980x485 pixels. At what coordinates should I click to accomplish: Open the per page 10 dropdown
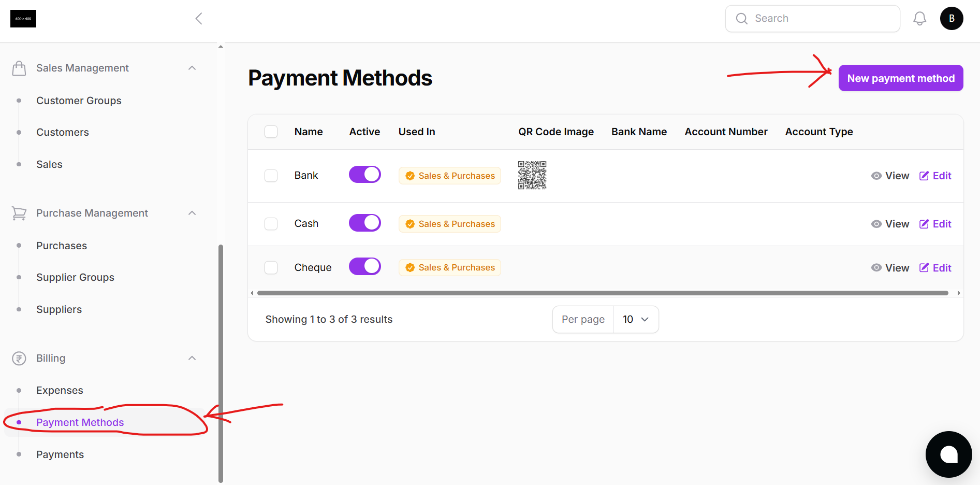click(x=636, y=319)
